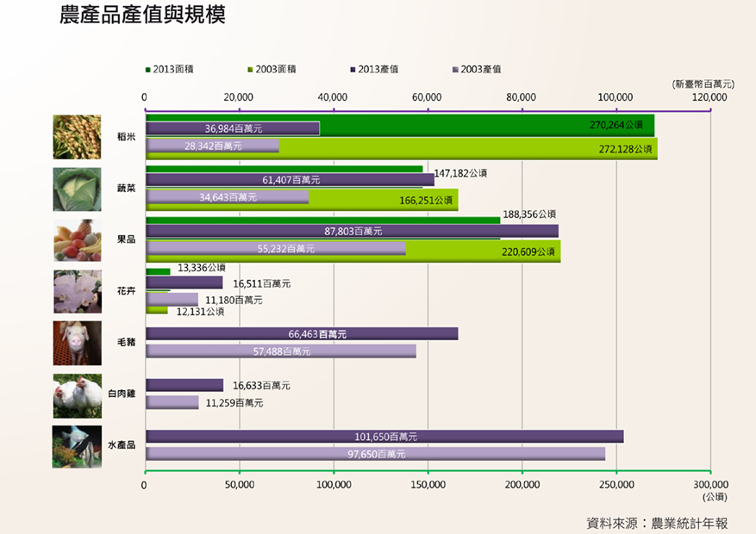This screenshot has width=756, height=534.
Task: Click the 34,643百萬元 vegetable value bar
Action: tap(227, 197)
